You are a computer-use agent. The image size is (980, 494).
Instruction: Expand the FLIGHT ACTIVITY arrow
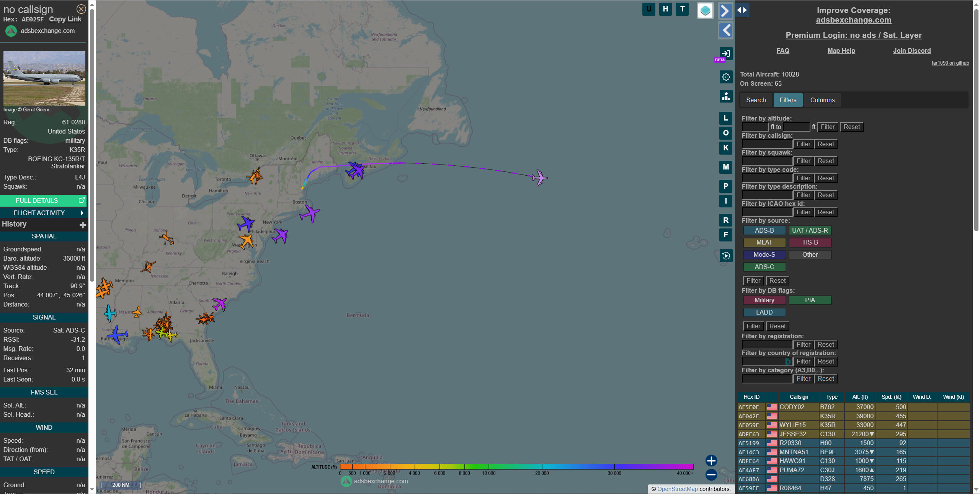click(82, 213)
